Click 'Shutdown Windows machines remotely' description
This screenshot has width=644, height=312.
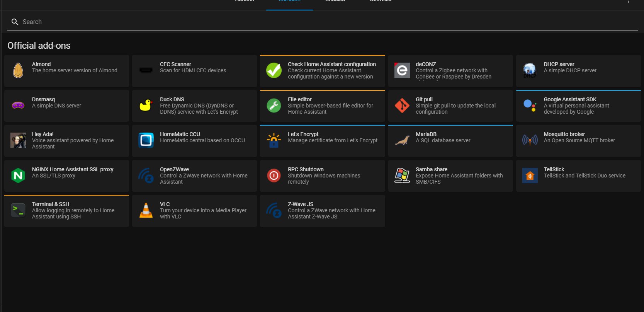pos(324,179)
